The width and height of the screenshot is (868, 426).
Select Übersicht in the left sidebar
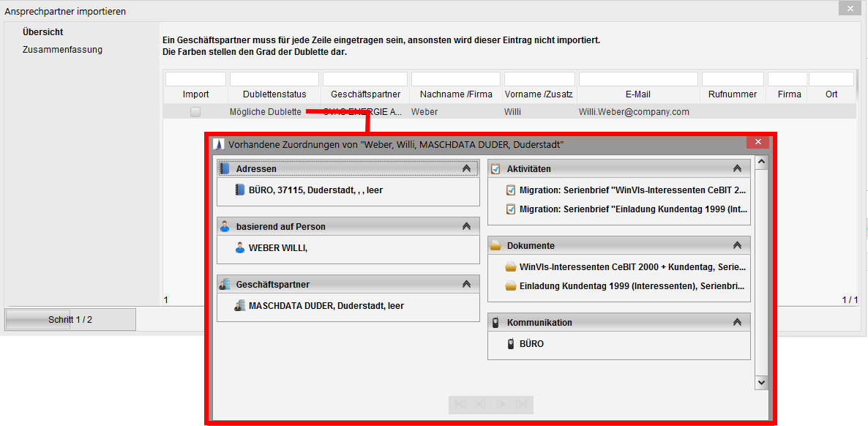point(43,32)
